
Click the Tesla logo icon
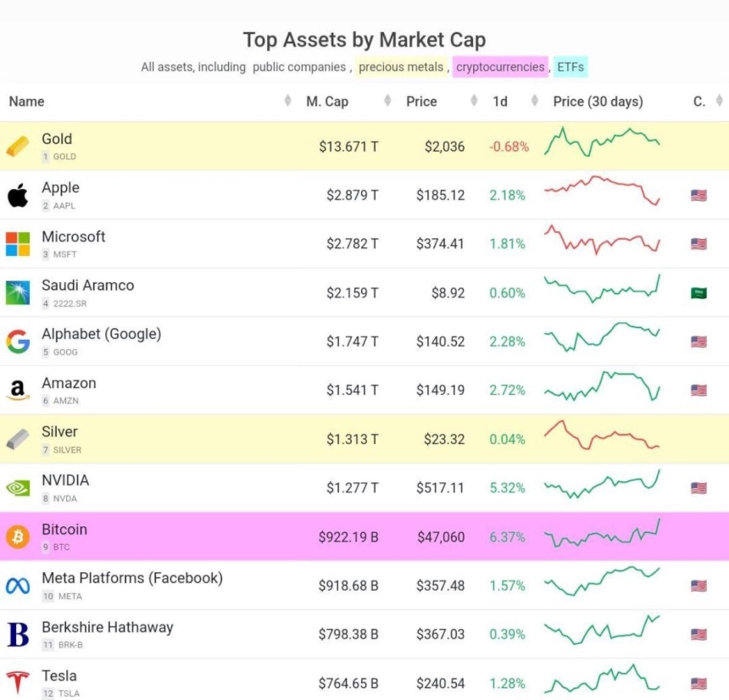click(18, 682)
